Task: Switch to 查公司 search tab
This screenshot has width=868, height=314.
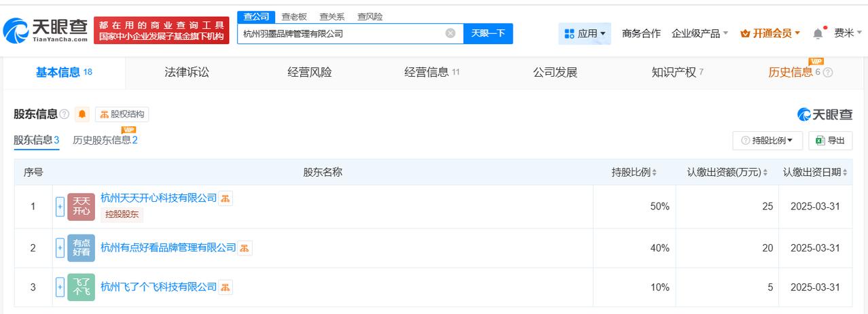Action: (256, 16)
